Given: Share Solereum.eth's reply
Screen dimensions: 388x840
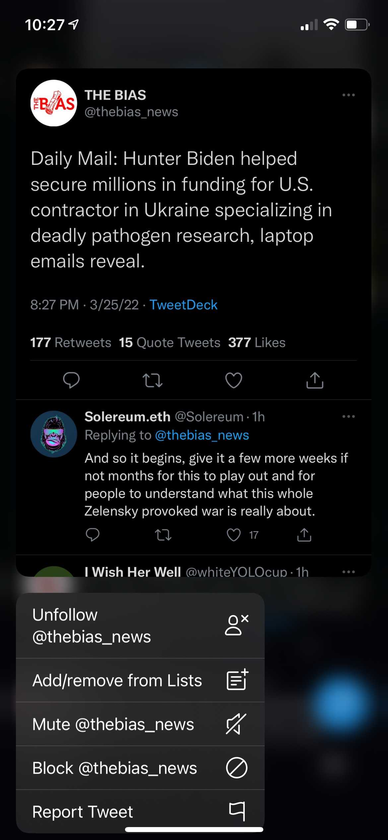Looking at the screenshot, I should (304, 535).
